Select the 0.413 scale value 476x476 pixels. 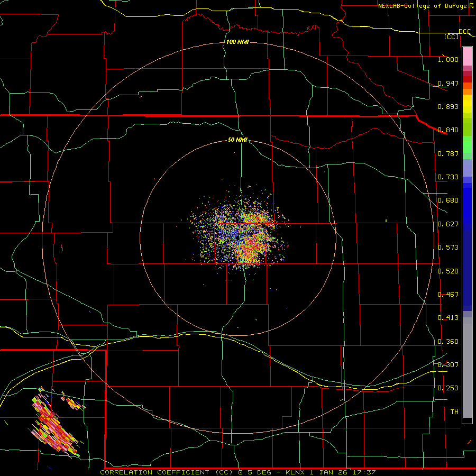[448, 318]
